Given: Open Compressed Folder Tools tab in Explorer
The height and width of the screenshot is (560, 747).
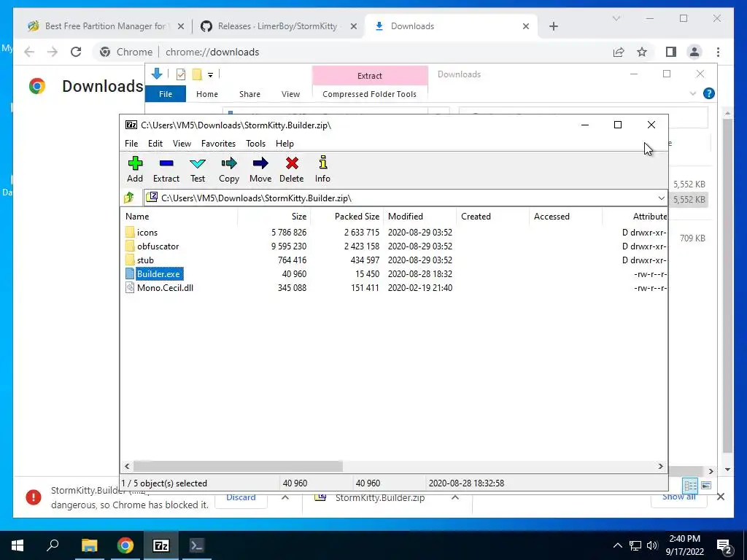Looking at the screenshot, I should click(369, 94).
